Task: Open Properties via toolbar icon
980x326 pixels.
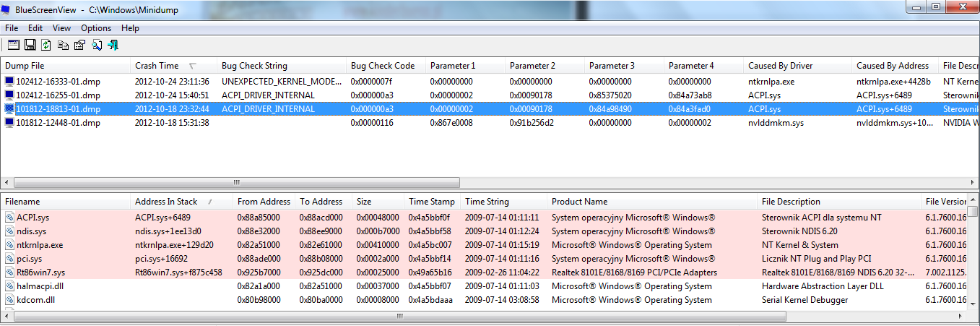Action: point(79,45)
